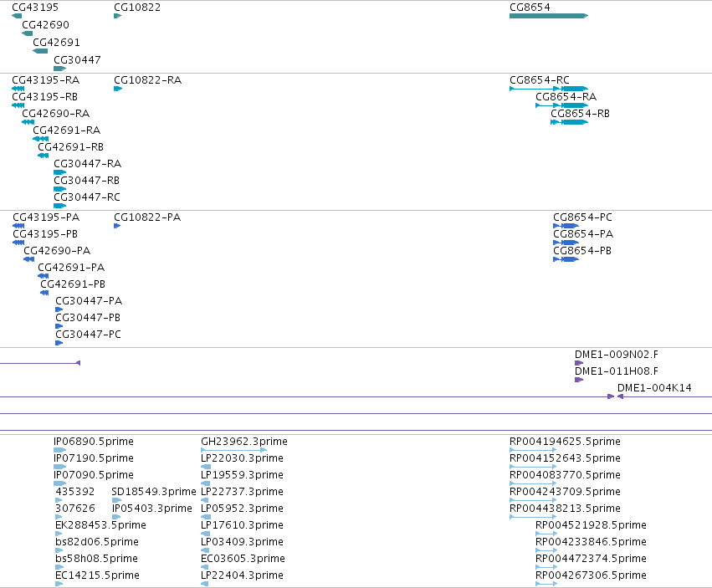Select EST SD18549.3prime

coord(154,492)
